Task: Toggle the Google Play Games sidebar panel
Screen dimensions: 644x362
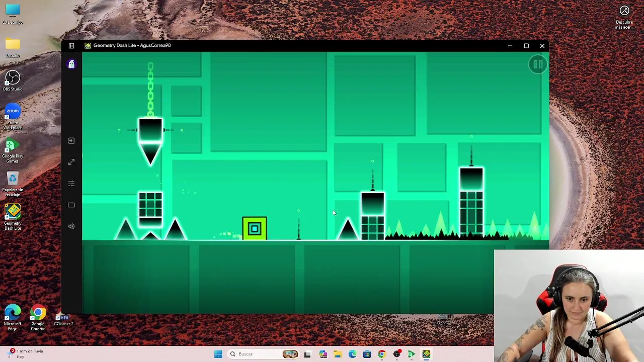Action: tap(71, 46)
